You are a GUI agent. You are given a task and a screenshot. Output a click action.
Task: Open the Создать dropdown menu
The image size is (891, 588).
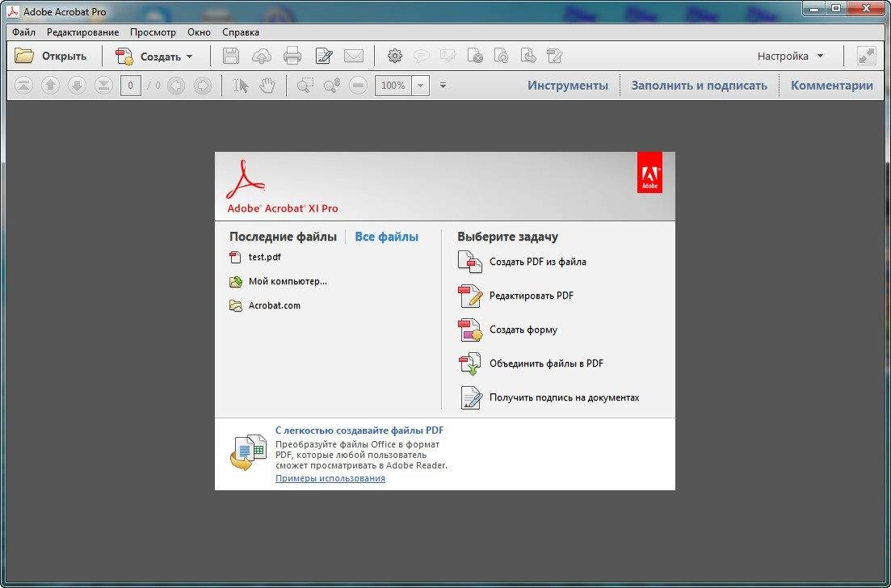(154, 57)
